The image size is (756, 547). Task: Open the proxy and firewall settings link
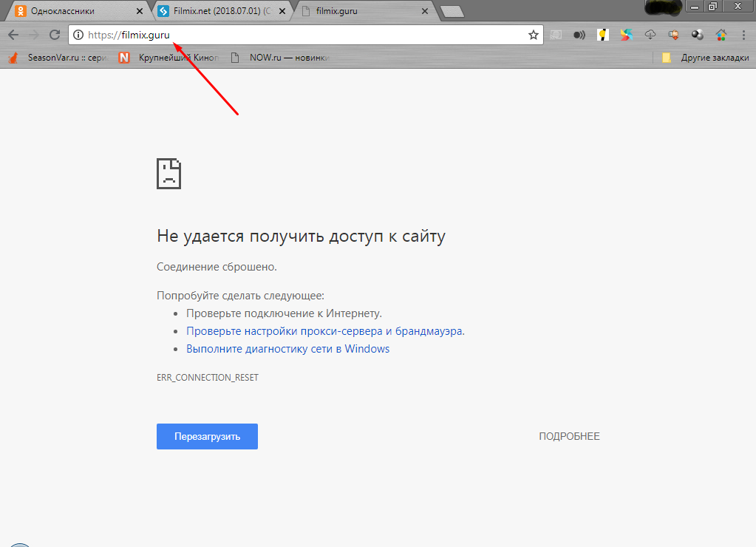tap(325, 331)
